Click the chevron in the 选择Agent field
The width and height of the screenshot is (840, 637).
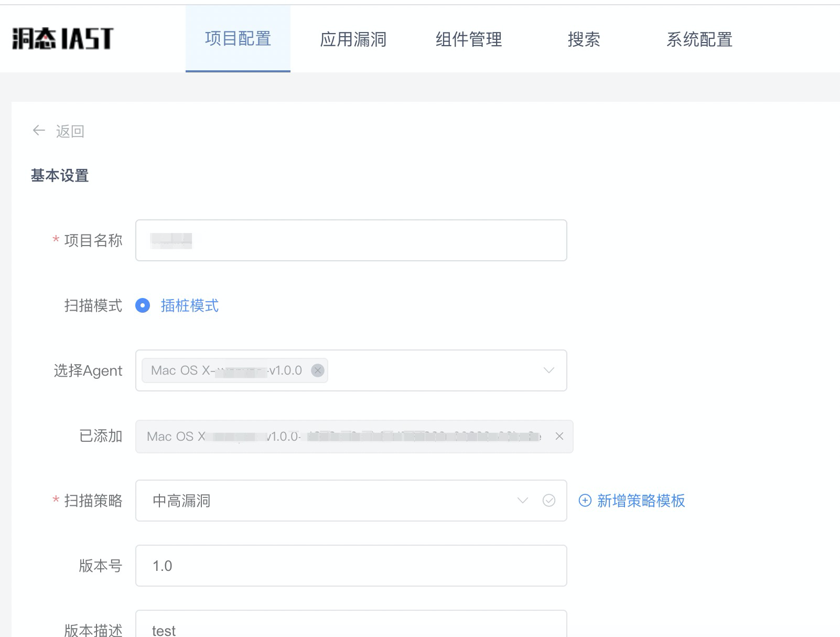(549, 370)
